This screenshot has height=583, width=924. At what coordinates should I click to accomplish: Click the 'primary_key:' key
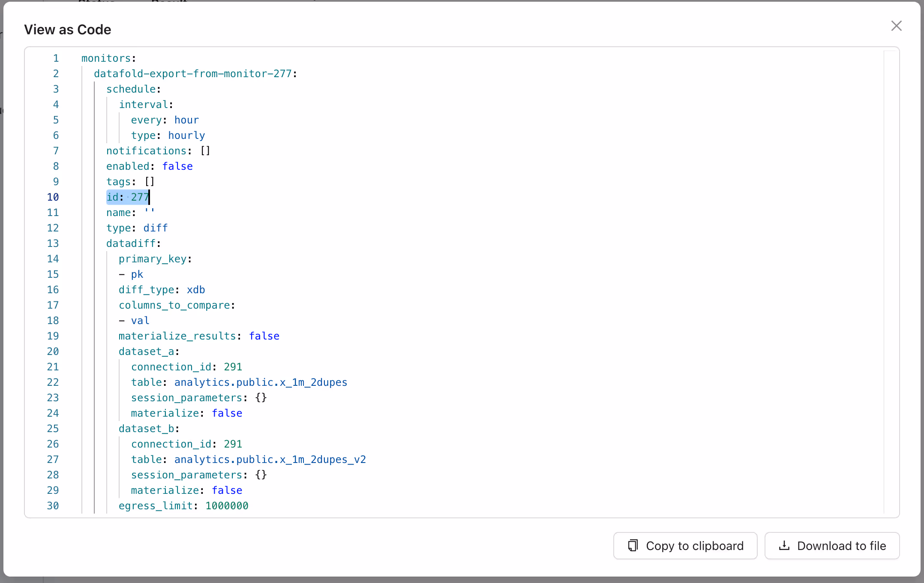click(156, 259)
